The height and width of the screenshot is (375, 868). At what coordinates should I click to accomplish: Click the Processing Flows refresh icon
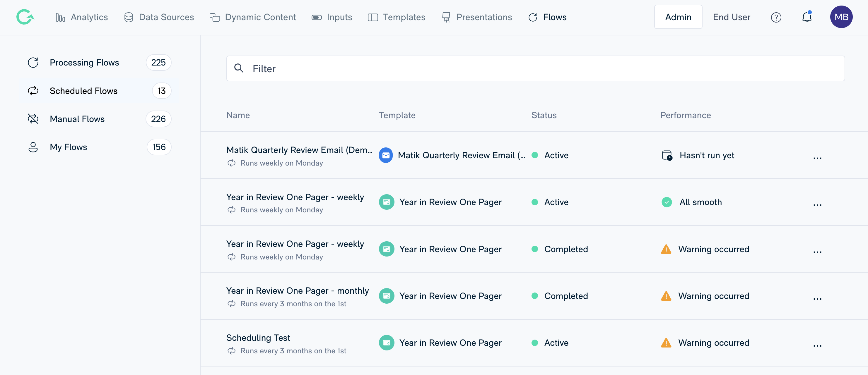click(33, 63)
